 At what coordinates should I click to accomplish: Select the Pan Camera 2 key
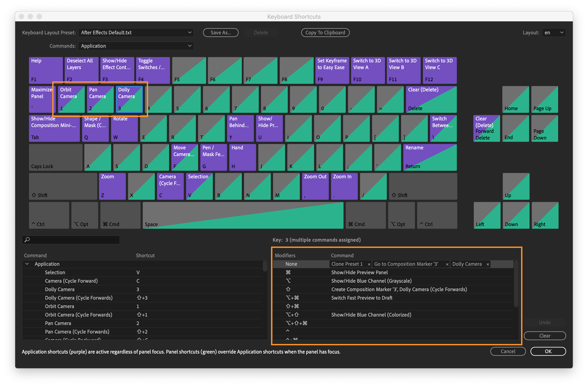(100, 99)
